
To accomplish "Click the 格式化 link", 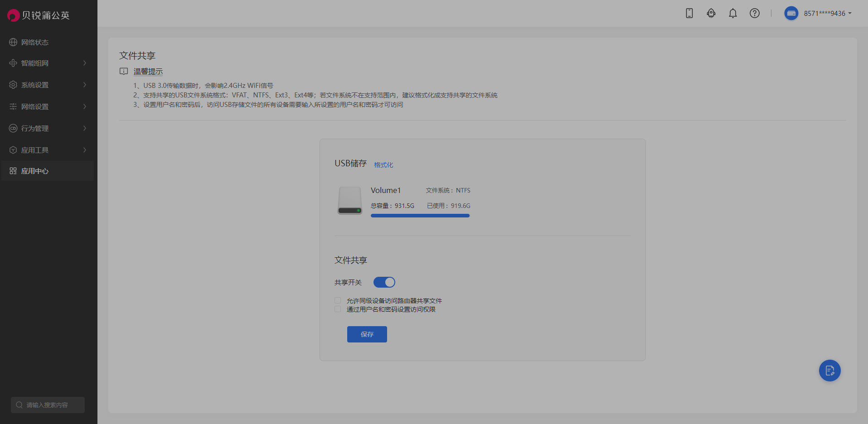I will [383, 165].
